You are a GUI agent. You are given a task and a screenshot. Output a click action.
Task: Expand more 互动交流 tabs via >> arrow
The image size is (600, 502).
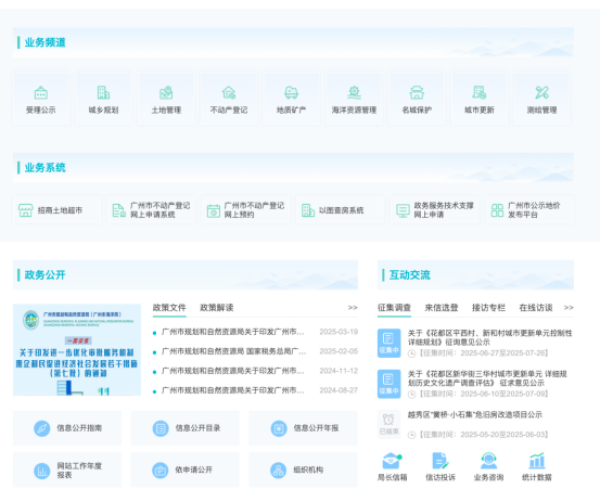(x=568, y=308)
